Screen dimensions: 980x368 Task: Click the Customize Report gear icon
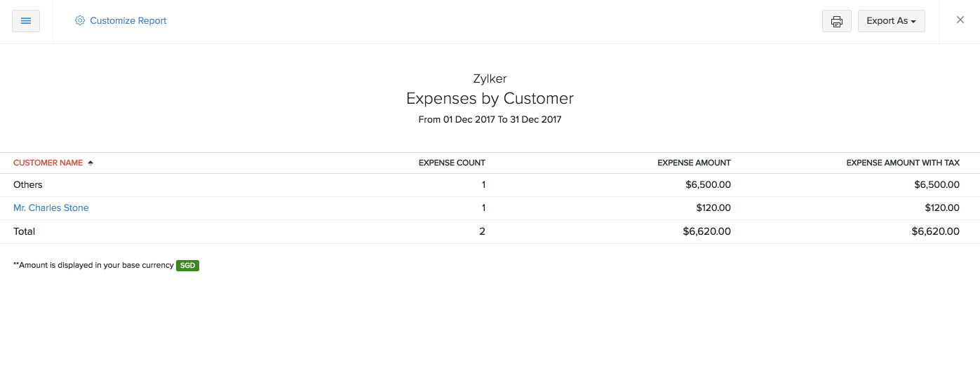point(79,21)
